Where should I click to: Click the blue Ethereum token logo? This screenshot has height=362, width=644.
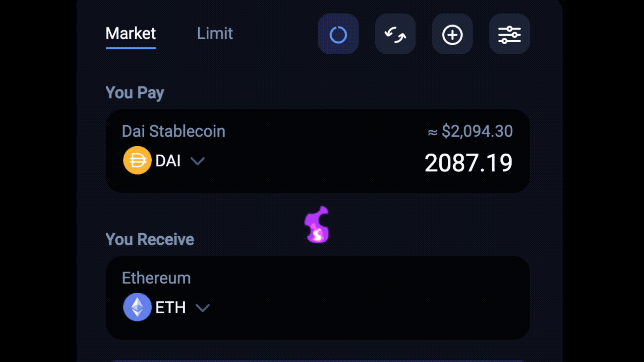click(x=137, y=307)
